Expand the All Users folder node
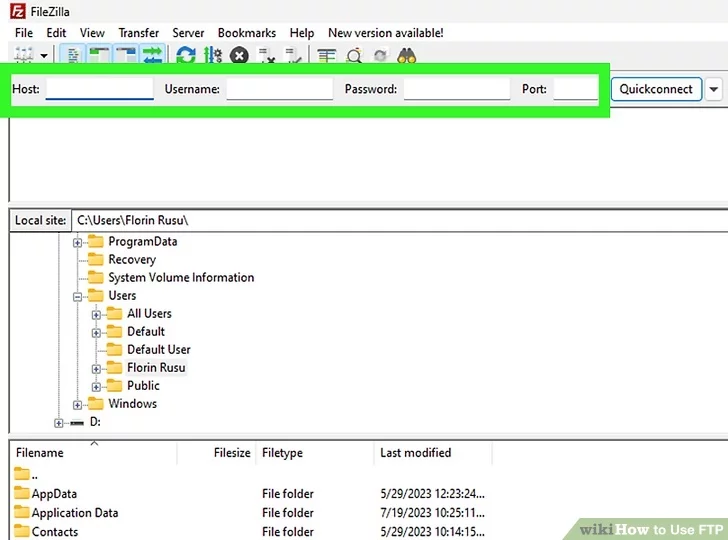The width and height of the screenshot is (728, 540). pyautogui.click(x=96, y=315)
